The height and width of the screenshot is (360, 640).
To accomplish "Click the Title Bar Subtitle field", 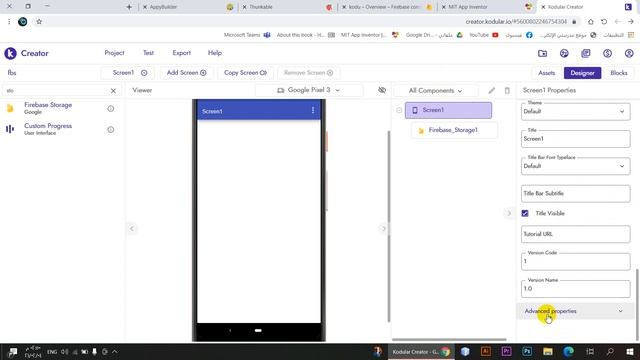I will coord(576,193).
